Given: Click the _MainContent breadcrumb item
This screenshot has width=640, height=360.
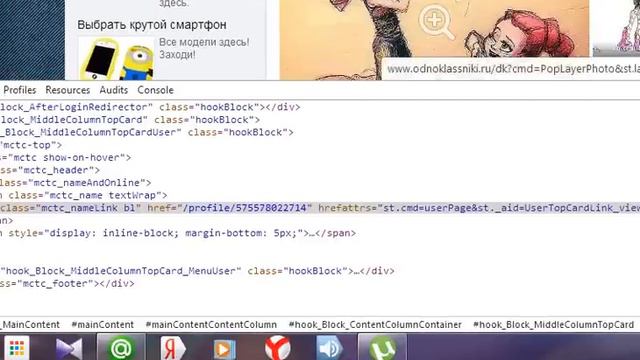Looking at the screenshot, I should 30,325.
